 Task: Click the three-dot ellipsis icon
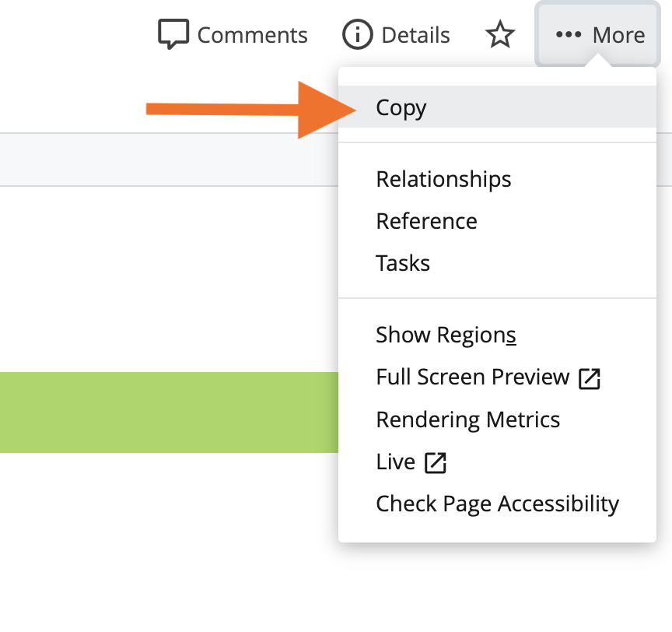coord(569,34)
